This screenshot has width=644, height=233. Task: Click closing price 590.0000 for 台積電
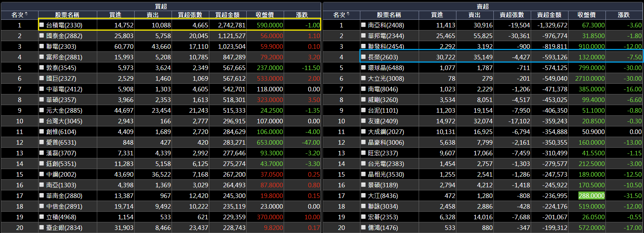(x=270, y=25)
